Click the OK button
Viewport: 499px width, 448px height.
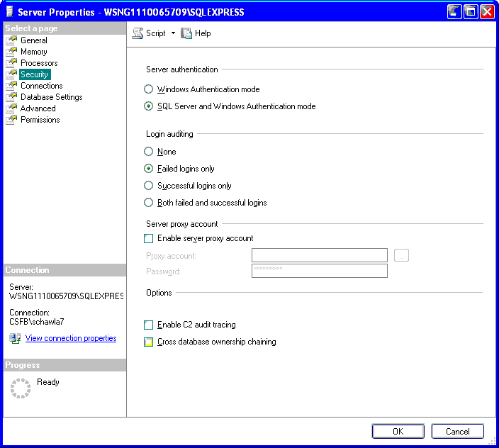pos(398,432)
